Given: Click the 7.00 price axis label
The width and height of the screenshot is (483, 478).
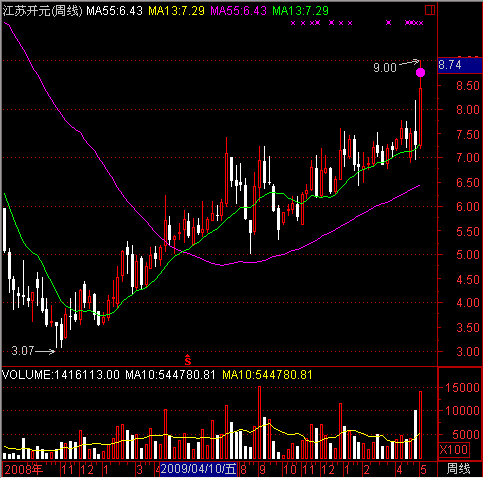Looking at the screenshot, I should (468, 158).
